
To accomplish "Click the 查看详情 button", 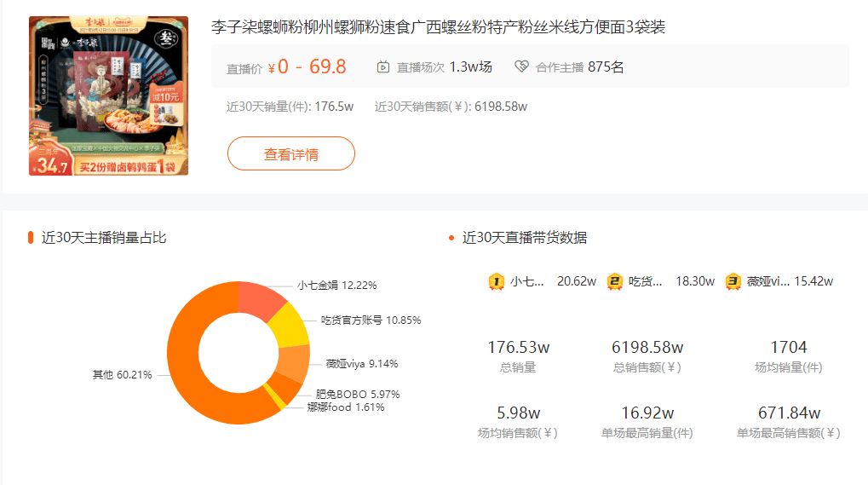I will click(x=291, y=154).
